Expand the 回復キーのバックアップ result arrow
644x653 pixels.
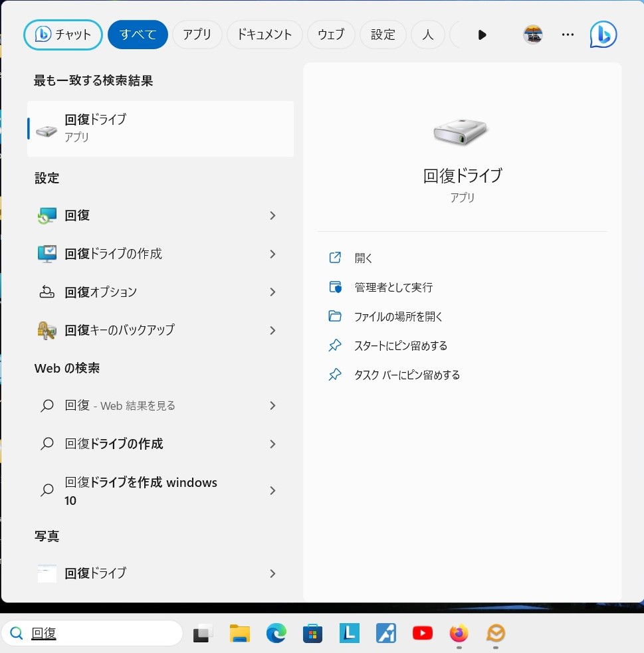tap(272, 330)
